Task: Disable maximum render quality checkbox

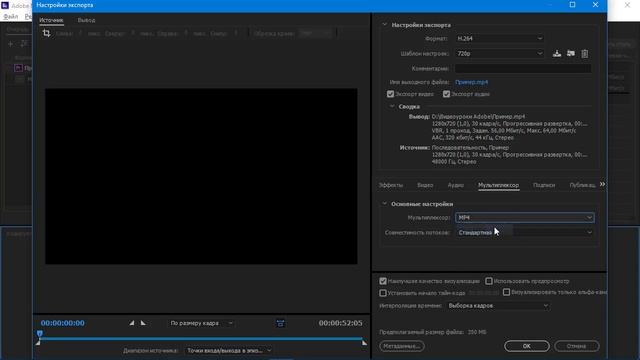Action: coord(383,281)
